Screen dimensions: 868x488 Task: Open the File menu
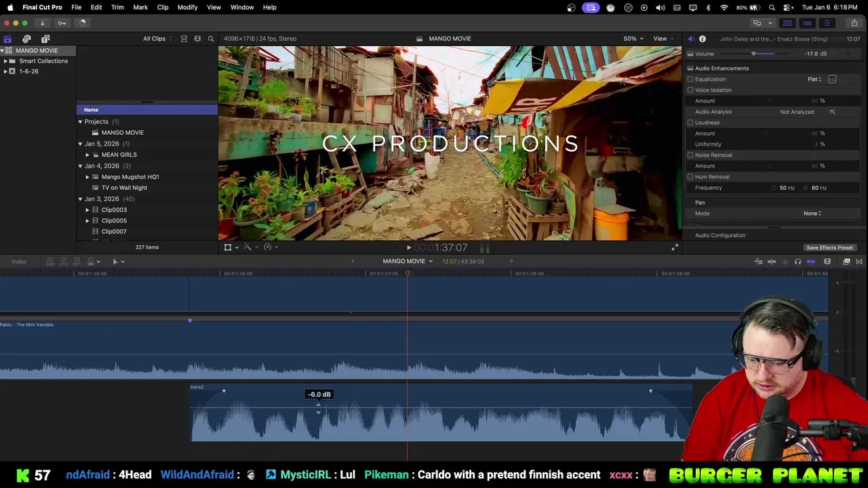(x=76, y=7)
